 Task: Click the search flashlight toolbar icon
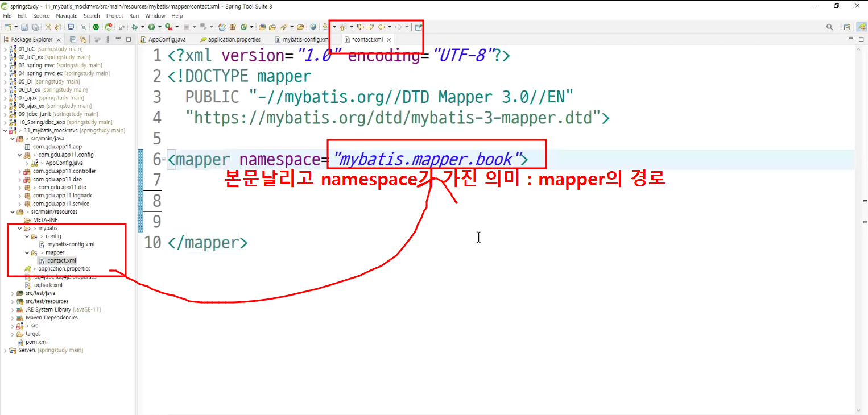pyautogui.click(x=284, y=27)
